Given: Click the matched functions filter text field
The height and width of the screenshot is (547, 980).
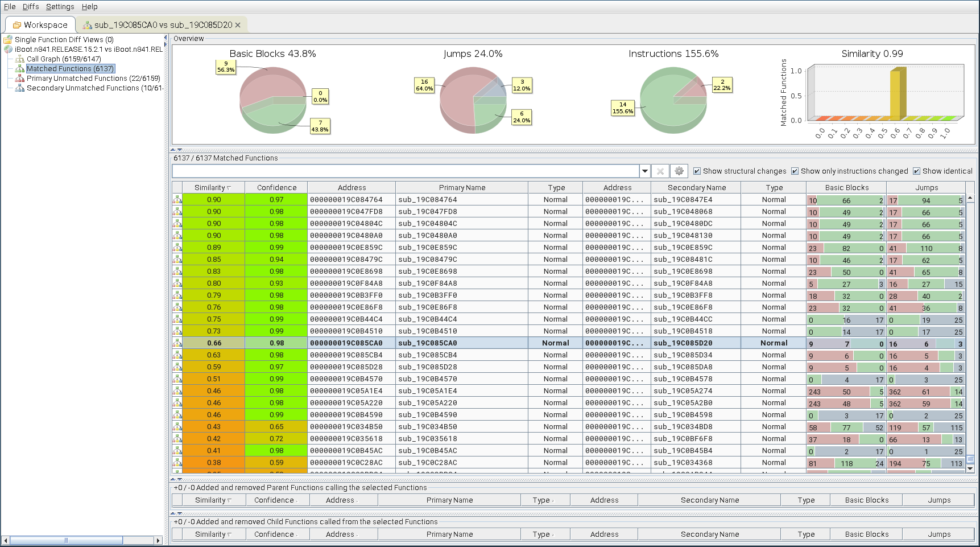Looking at the screenshot, I should pos(405,171).
